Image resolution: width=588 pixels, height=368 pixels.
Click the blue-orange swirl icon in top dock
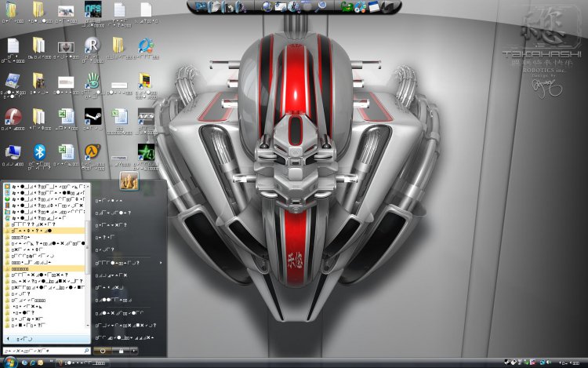click(361, 7)
